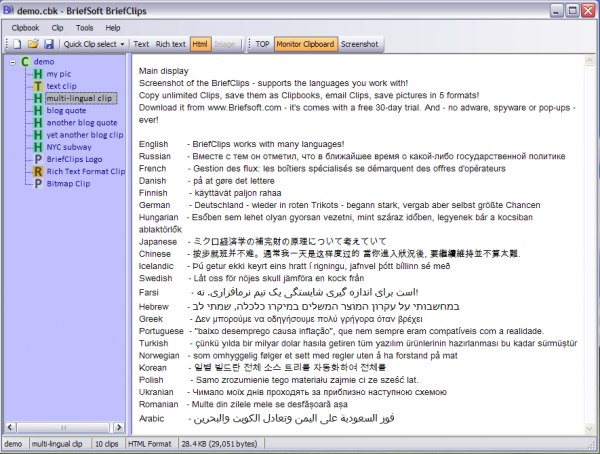Click the C icon for demo clipbook
This screenshot has height=454, width=600.
(x=25, y=62)
